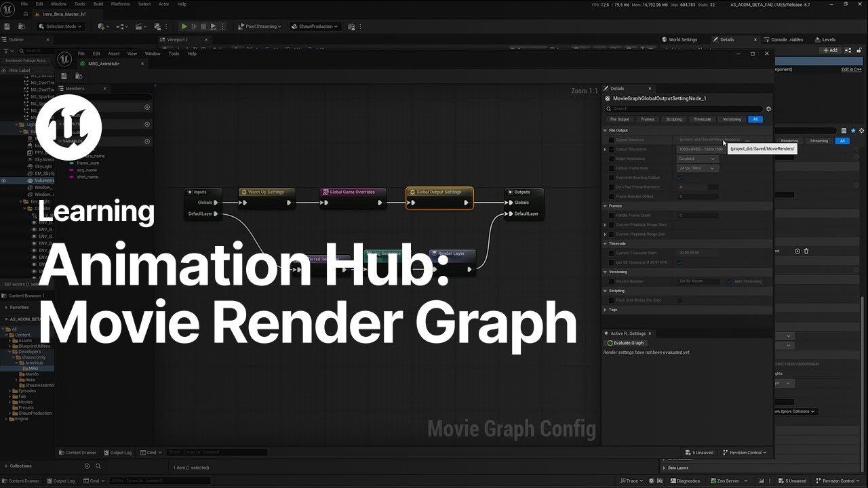Open the Selection Mode dropdown
Screen dimensions: 868x488
pos(61,26)
